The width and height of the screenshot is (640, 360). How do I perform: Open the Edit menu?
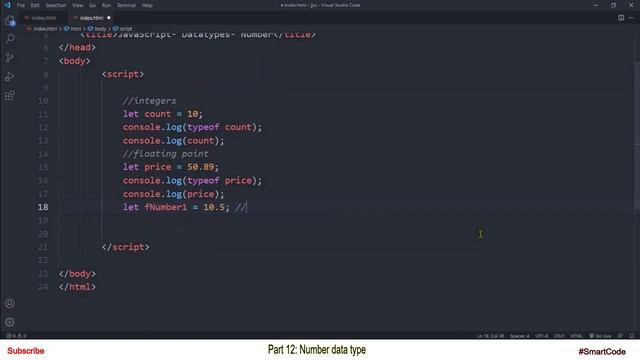click(x=35, y=5)
